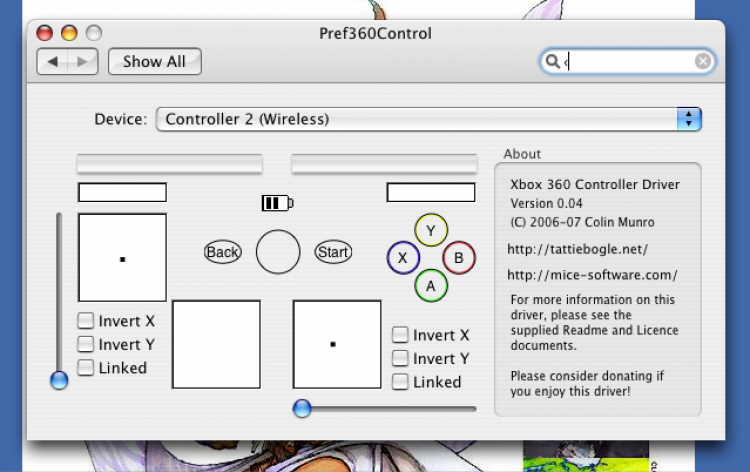Select Controller 2 (Wireless) device popup
This screenshot has width=750, height=472.
click(429, 119)
